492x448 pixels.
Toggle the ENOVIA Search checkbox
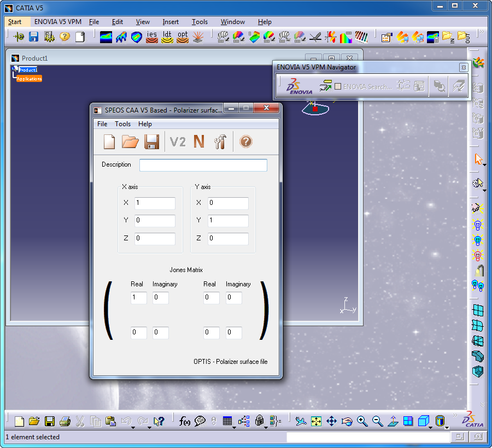click(338, 86)
